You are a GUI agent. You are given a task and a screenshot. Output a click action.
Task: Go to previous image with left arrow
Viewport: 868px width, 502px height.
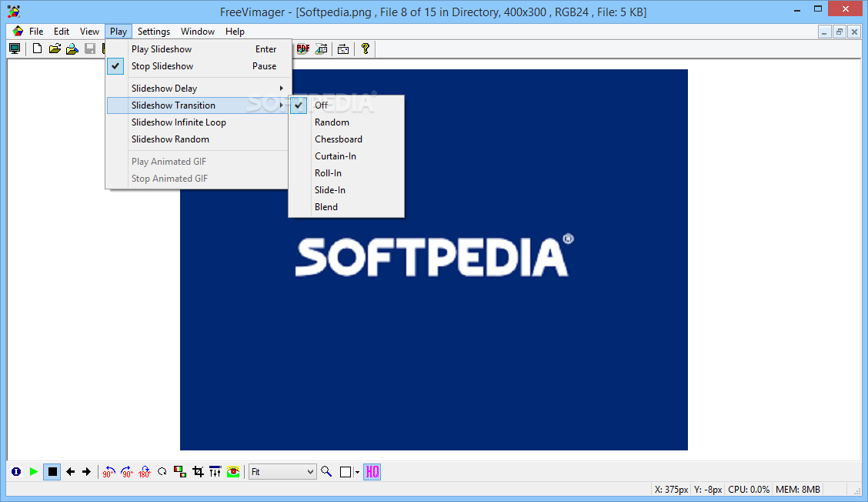tap(70, 471)
